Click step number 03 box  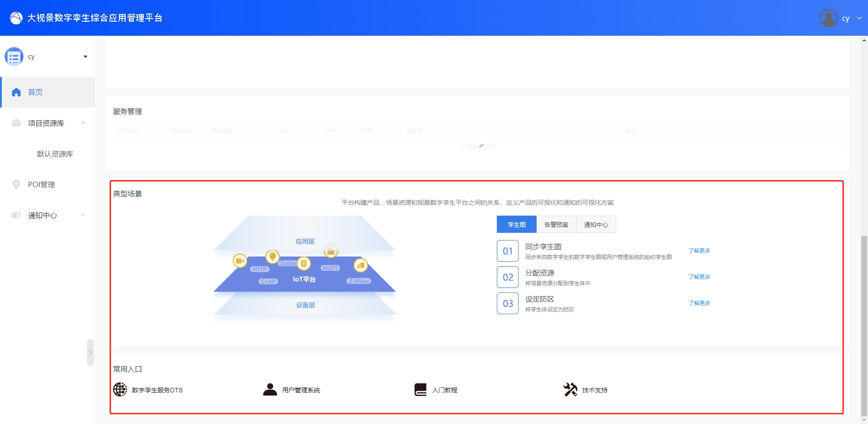[508, 303]
